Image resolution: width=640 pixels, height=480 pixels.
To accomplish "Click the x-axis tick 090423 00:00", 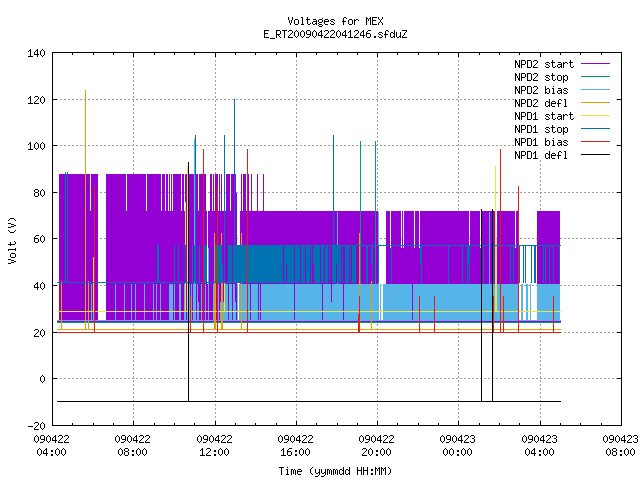I will pyautogui.click(x=458, y=446).
